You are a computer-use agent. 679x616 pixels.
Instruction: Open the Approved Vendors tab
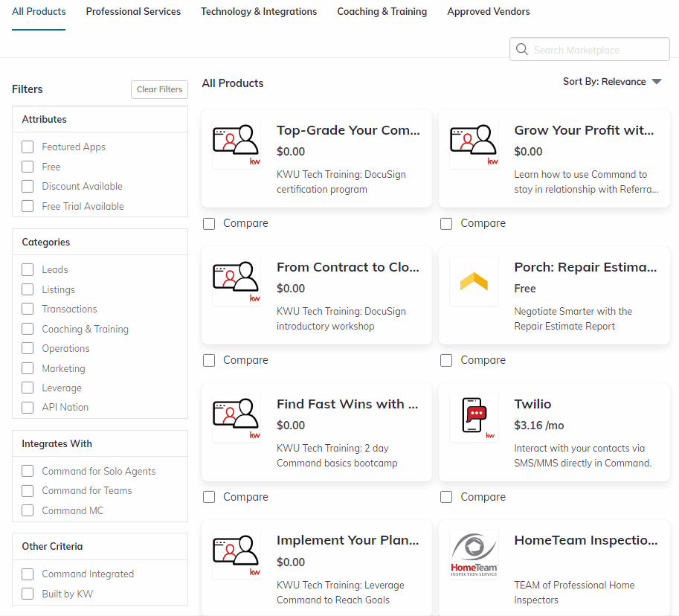point(488,12)
